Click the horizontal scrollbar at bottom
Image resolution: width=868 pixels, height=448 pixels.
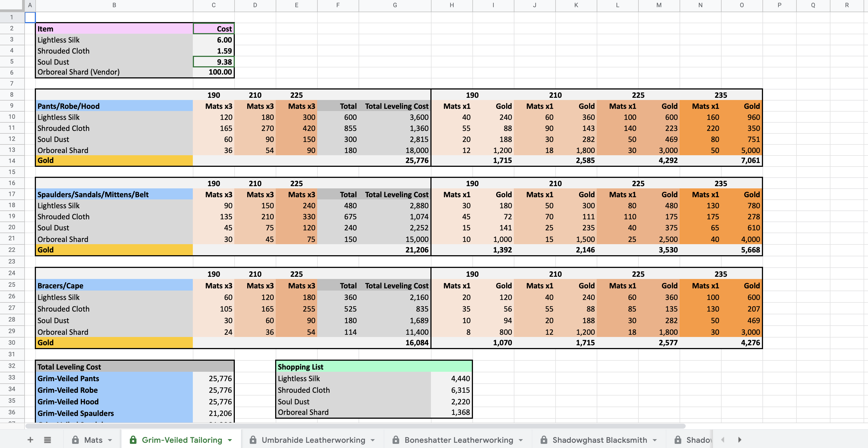356,426
